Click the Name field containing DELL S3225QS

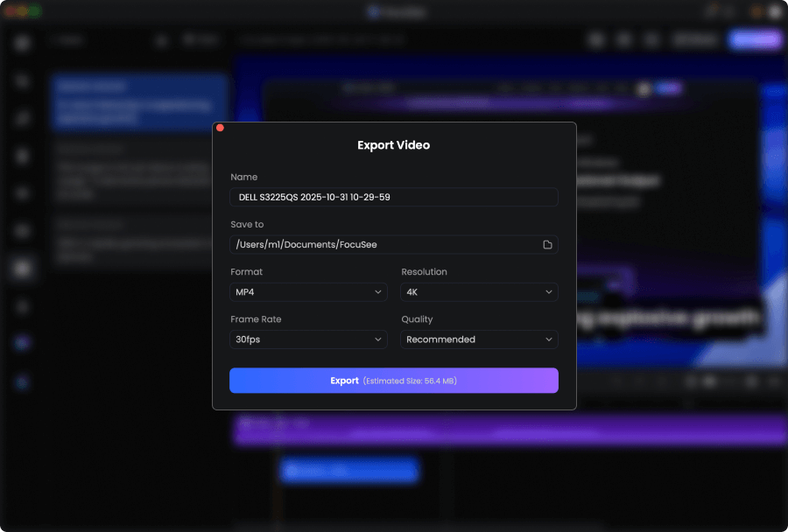click(393, 198)
